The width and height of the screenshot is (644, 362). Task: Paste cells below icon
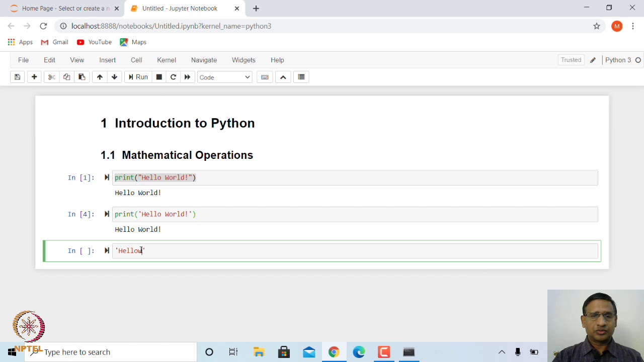pyautogui.click(x=82, y=77)
